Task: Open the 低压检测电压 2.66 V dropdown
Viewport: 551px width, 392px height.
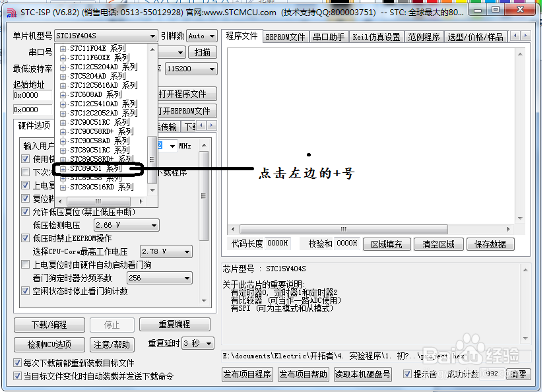Action: [127, 225]
